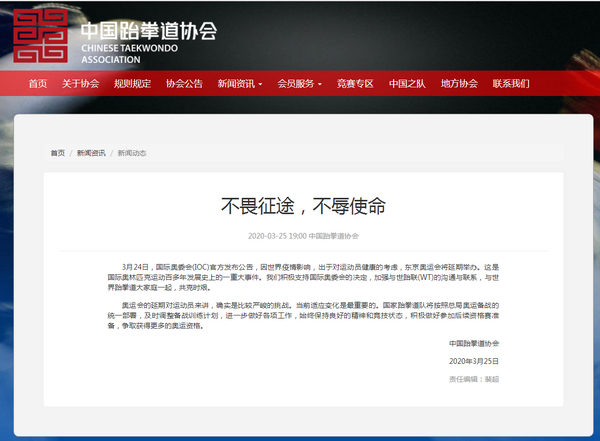Select 规则规定 in the navigation bar
Image resolution: width=600 pixels, height=441 pixels.
[x=132, y=84]
